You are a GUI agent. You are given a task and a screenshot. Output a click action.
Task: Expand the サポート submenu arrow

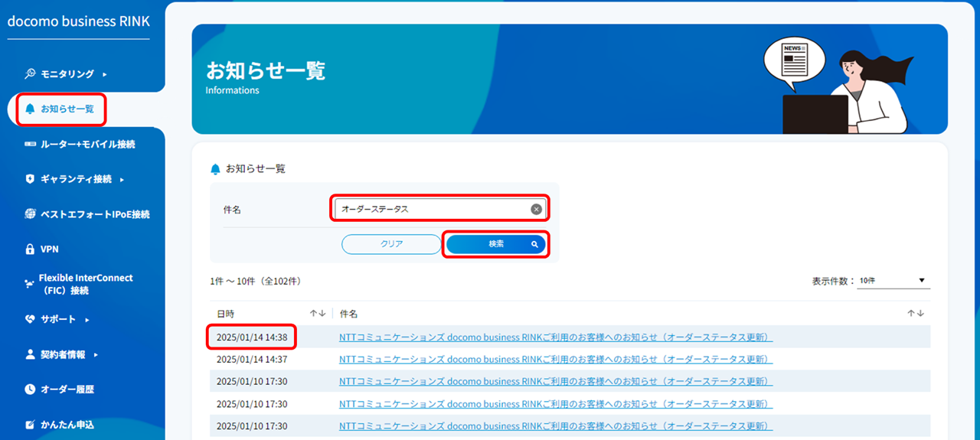[x=87, y=320]
